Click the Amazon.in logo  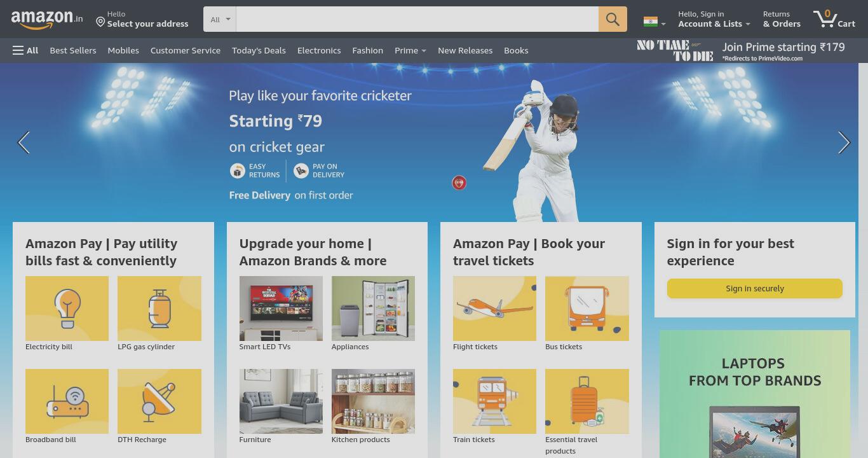pos(46,19)
